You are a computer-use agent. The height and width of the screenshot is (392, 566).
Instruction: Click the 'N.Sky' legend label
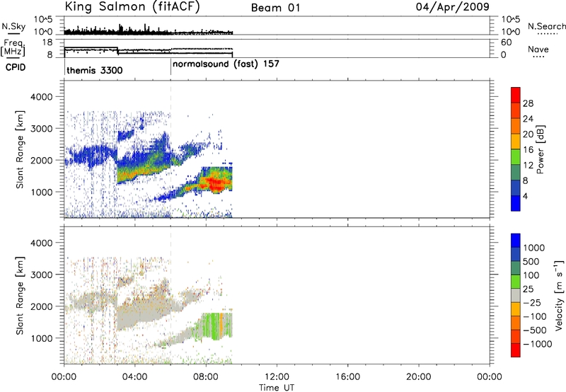pos(13,26)
